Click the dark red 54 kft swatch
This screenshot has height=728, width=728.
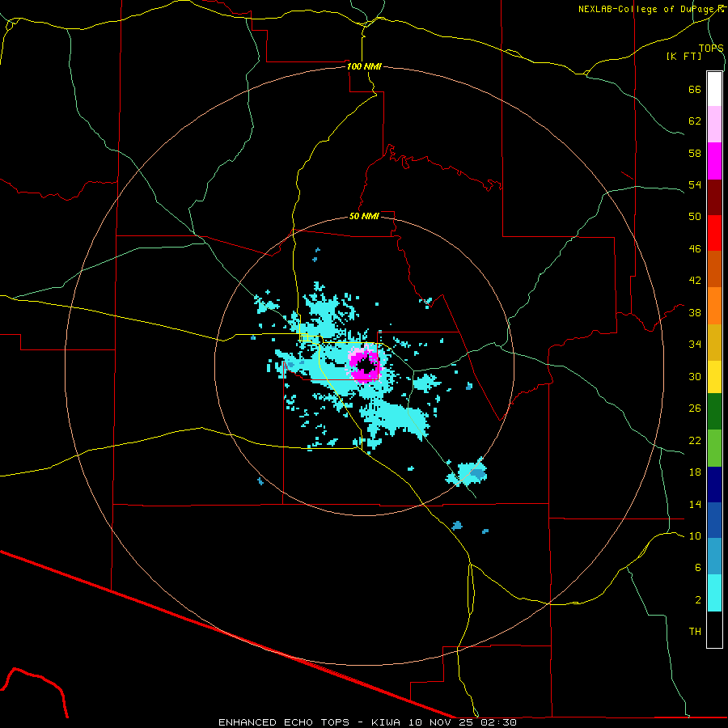pos(714,197)
